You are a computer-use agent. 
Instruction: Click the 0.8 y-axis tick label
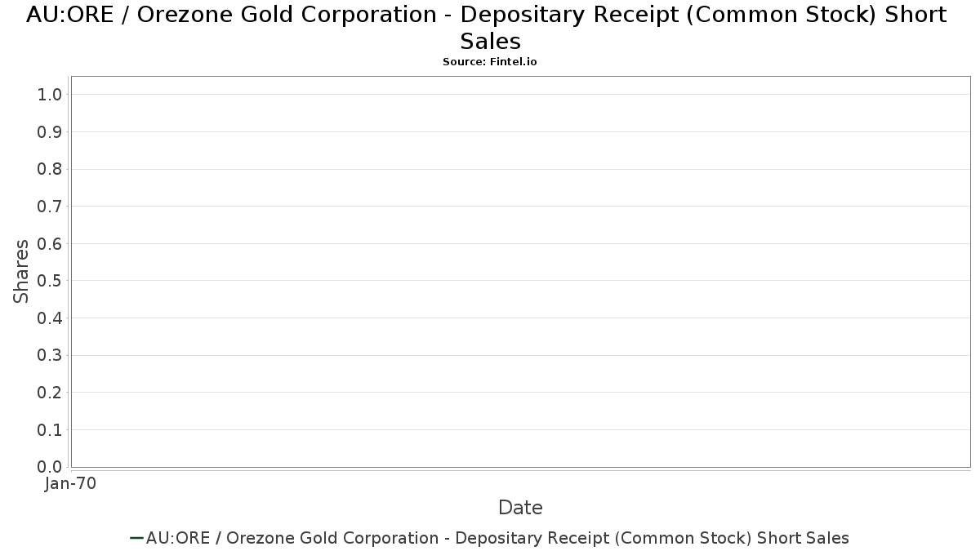(x=50, y=169)
